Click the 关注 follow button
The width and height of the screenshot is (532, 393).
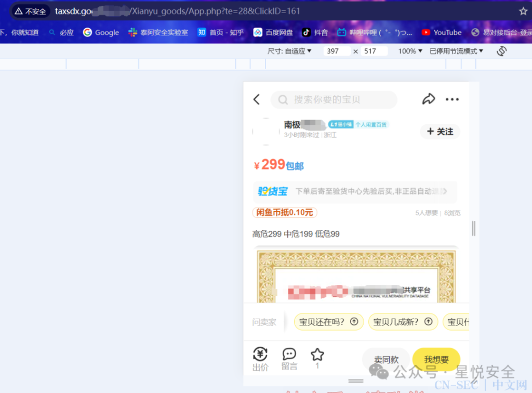440,132
